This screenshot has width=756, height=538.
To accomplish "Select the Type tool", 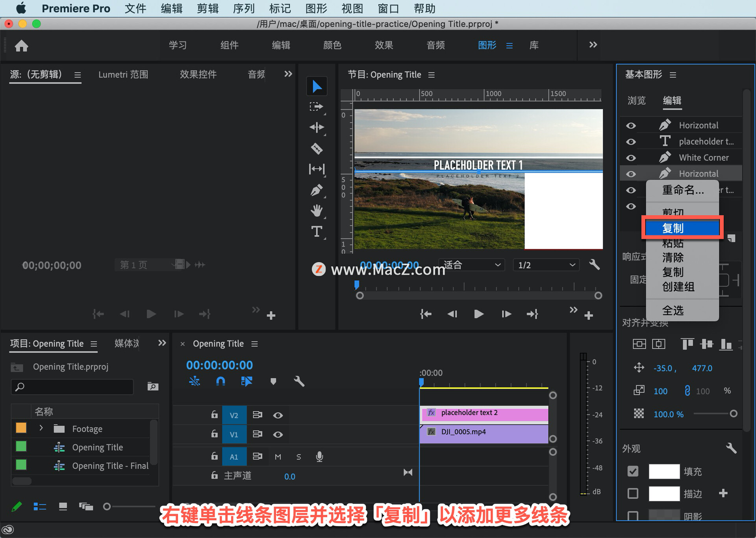I will (x=317, y=231).
